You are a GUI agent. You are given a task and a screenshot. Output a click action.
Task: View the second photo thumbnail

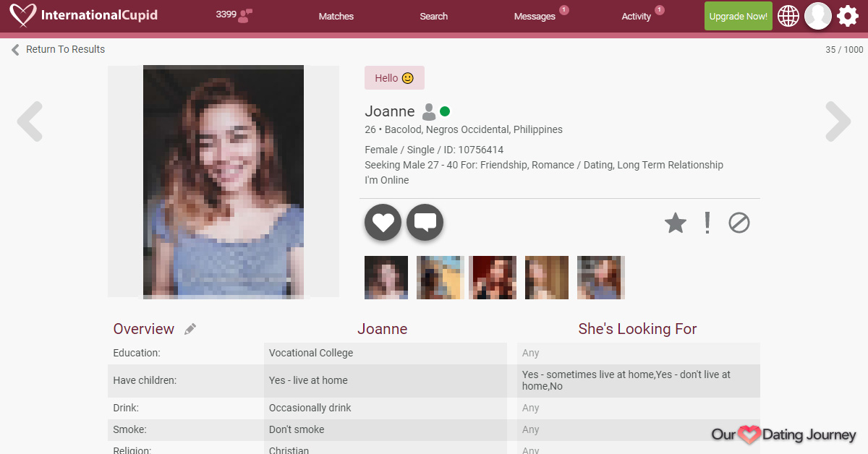[x=440, y=278]
